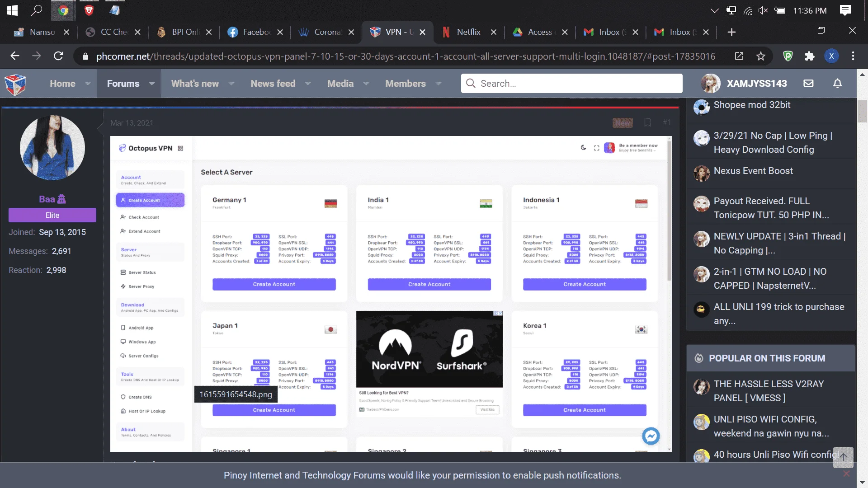Reload the current page
This screenshot has width=868, height=488.
pos(58,56)
